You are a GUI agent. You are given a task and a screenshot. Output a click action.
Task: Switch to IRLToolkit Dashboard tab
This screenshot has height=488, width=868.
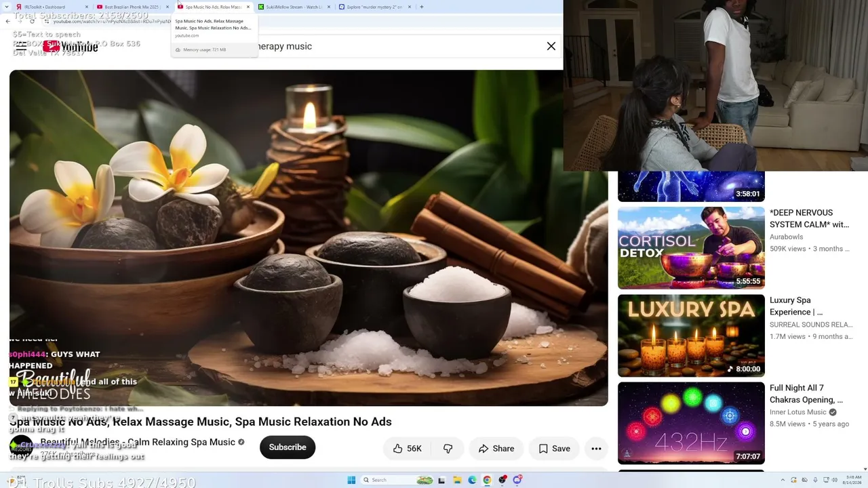click(51, 7)
